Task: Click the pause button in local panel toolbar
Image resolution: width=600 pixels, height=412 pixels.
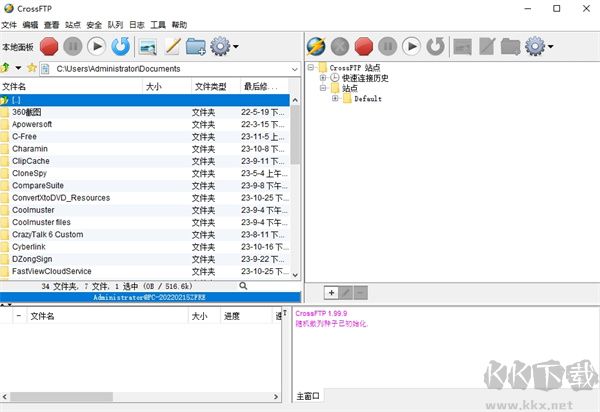Action: click(73, 46)
